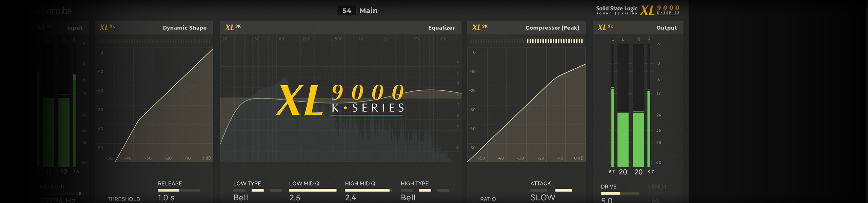Open the channel number 54 selector

click(x=347, y=11)
